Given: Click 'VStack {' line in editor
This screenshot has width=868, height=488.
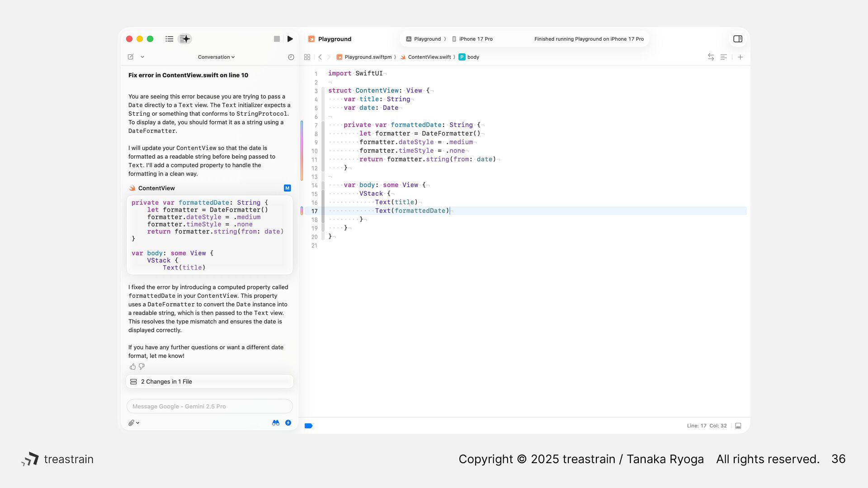Looking at the screenshot, I should (375, 193).
